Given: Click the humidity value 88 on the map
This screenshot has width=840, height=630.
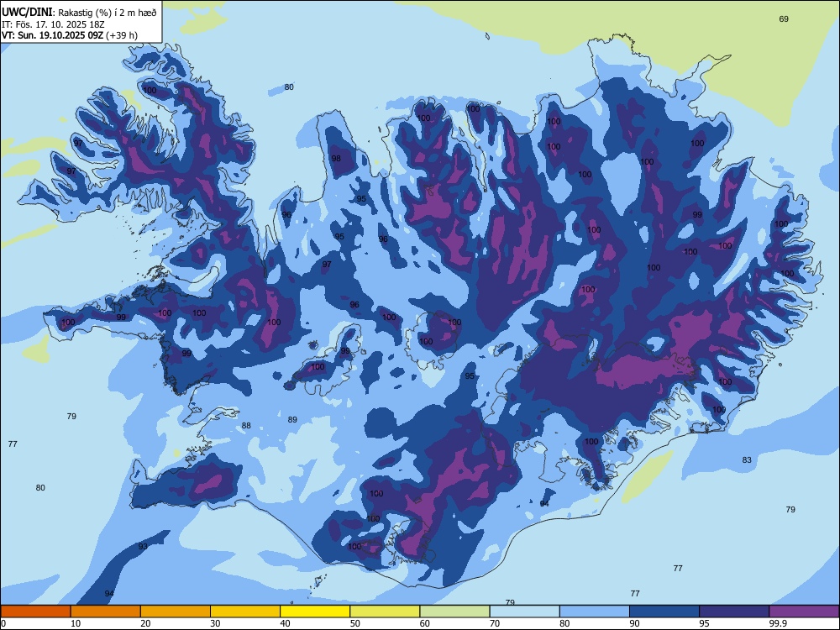Looking at the screenshot, I should tap(246, 426).
